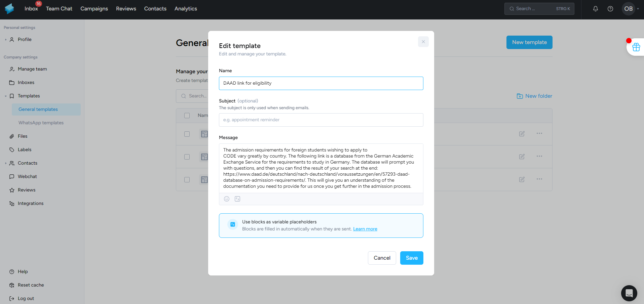This screenshot has width=644, height=304.
Task: Expand the Profile section in the sidebar
Action: pyautogui.click(x=6, y=40)
